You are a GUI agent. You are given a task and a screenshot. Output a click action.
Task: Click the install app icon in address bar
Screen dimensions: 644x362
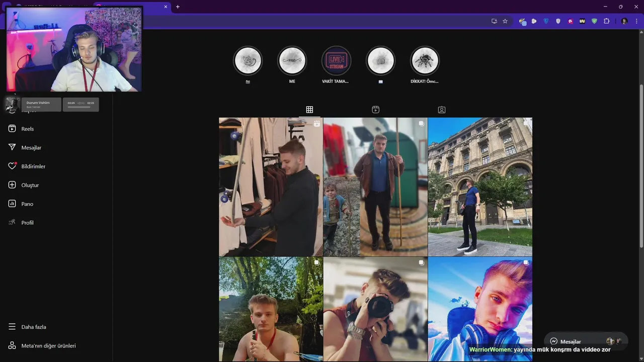point(494,21)
